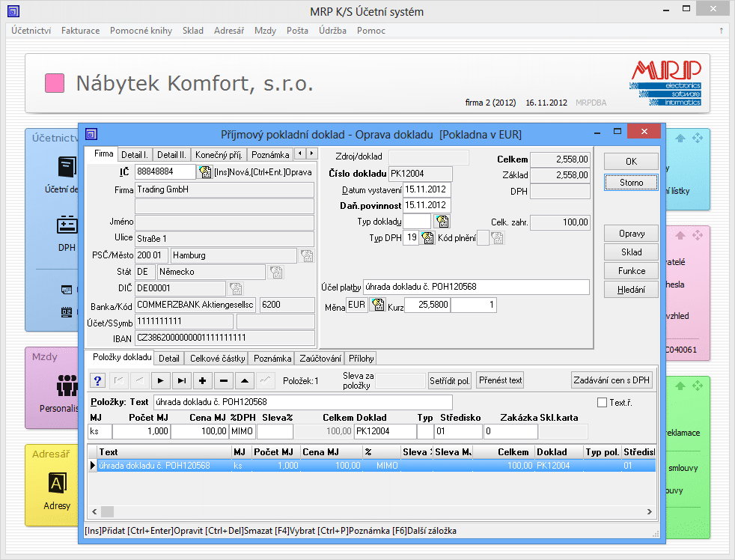735x560 pixels.
Task: Switch to the Detail I. tab
Action: click(x=135, y=155)
